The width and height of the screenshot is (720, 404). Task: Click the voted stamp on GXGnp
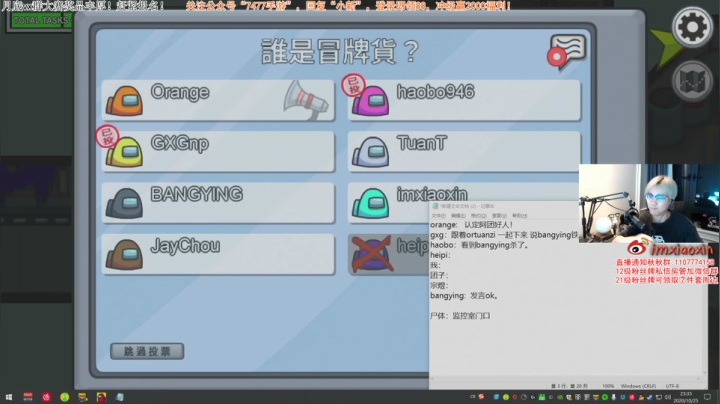pyautogui.click(x=107, y=136)
